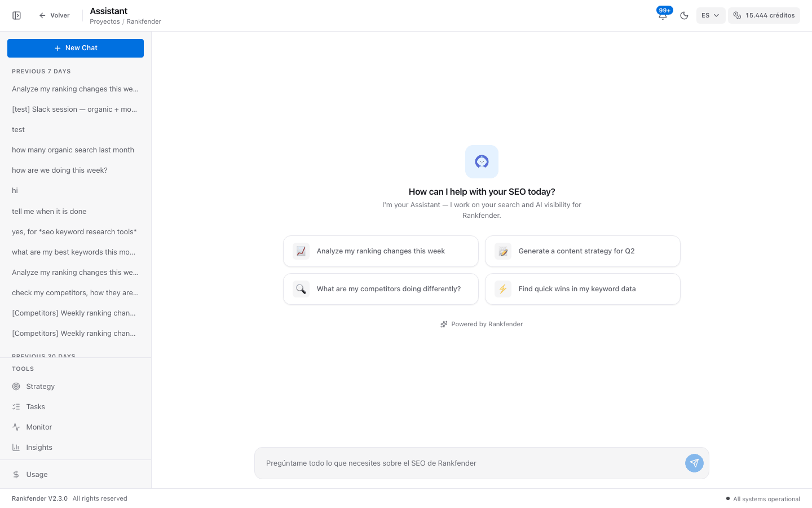Open 'how are we doing this week?' chat
The width and height of the screenshot is (812, 508).
coord(76,170)
